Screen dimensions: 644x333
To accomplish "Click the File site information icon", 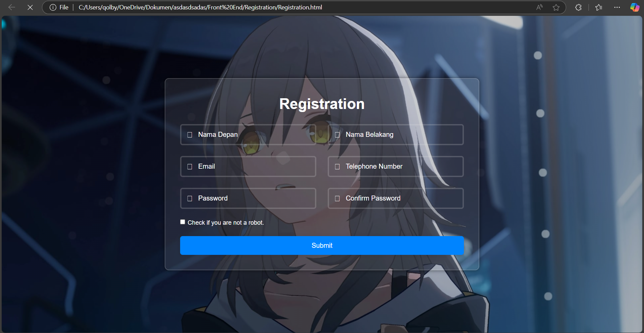I will (x=53, y=7).
